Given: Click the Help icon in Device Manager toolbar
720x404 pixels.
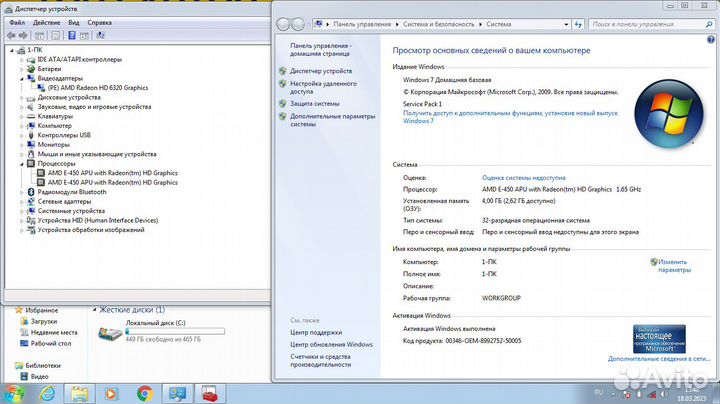Looking at the screenshot, I should click(x=72, y=35).
